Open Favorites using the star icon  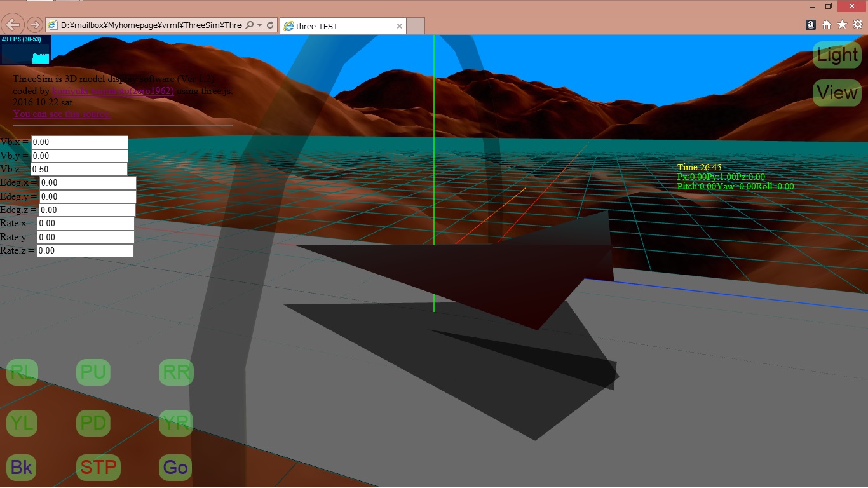click(842, 25)
